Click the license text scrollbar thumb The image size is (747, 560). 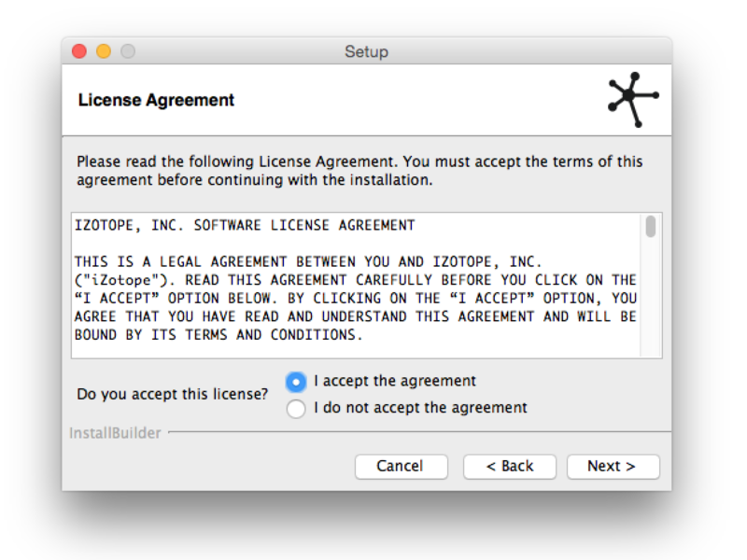pyautogui.click(x=650, y=227)
